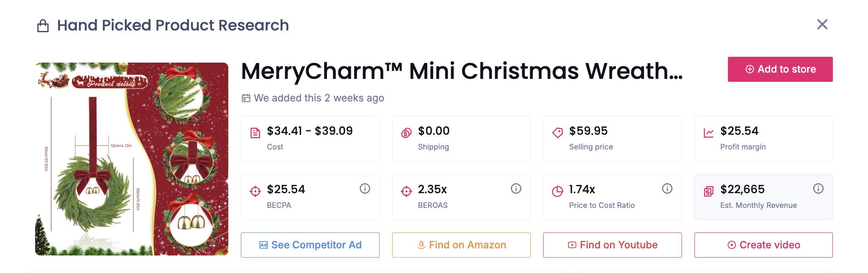868x273 pixels.
Task: Click Find on Amazon button
Action: point(461,245)
